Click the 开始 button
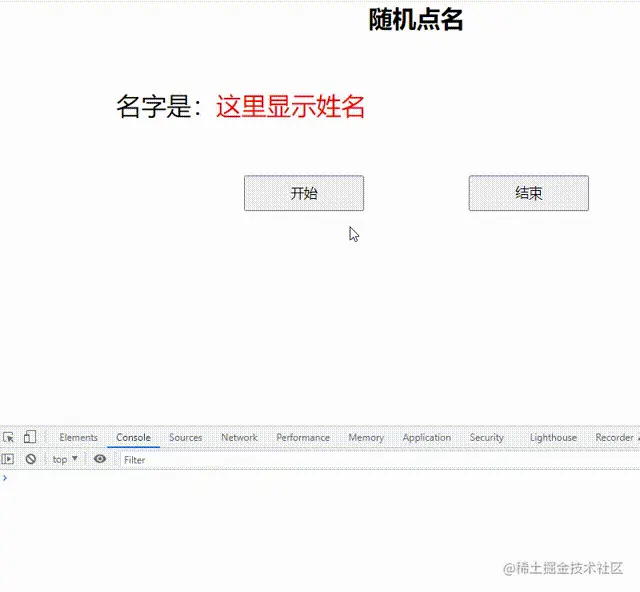This screenshot has height=592, width=640. (304, 193)
